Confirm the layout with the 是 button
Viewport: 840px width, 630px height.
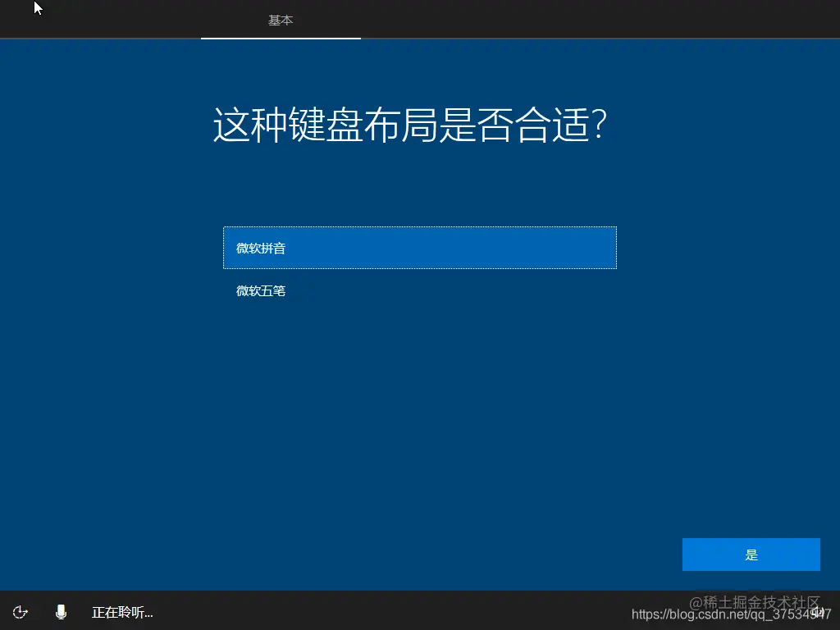tap(751, 554)
